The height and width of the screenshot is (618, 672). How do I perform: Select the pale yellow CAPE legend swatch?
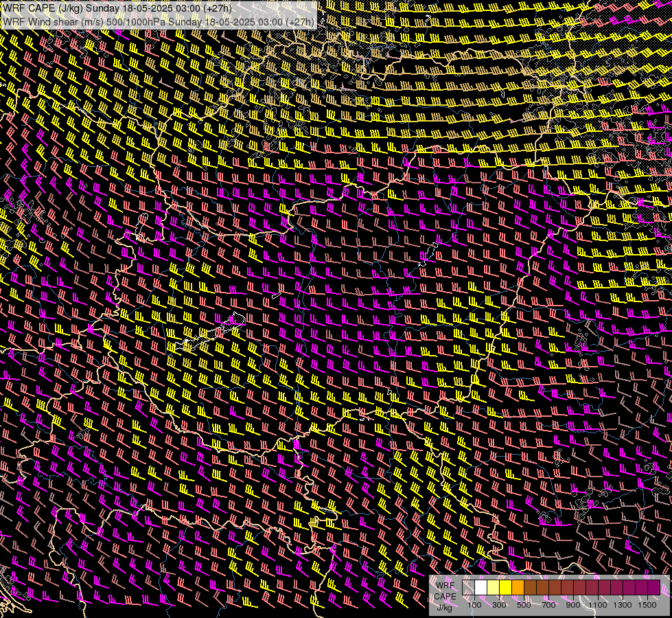point(494,587)
